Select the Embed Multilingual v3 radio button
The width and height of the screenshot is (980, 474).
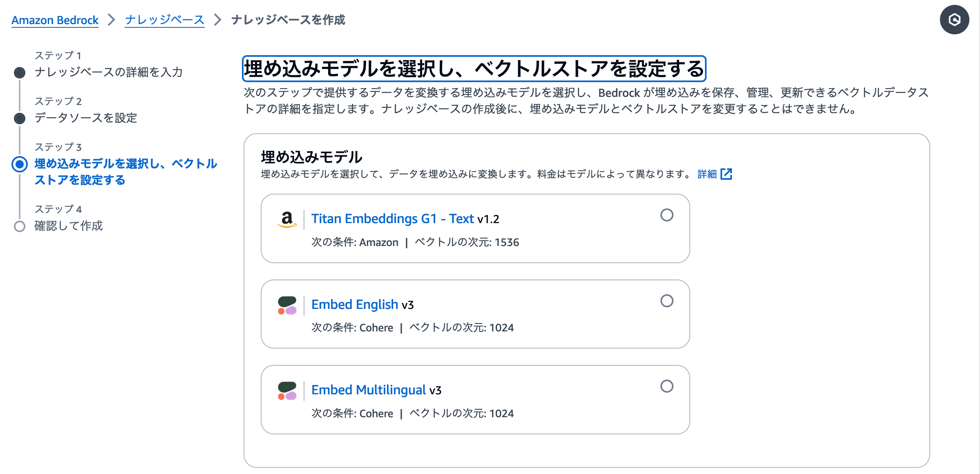pyautogui.click(x=667, y=386)
